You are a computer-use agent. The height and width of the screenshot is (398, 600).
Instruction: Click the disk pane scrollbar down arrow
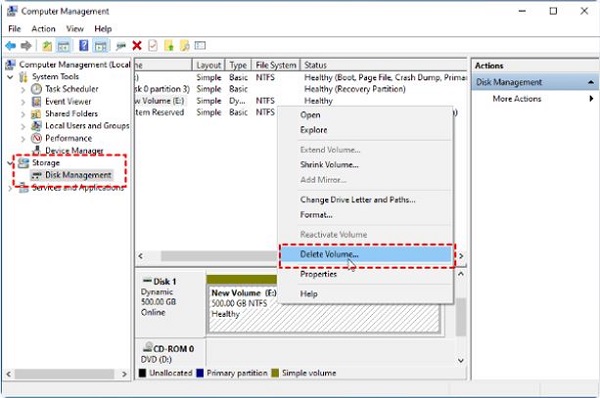(461, 360)
